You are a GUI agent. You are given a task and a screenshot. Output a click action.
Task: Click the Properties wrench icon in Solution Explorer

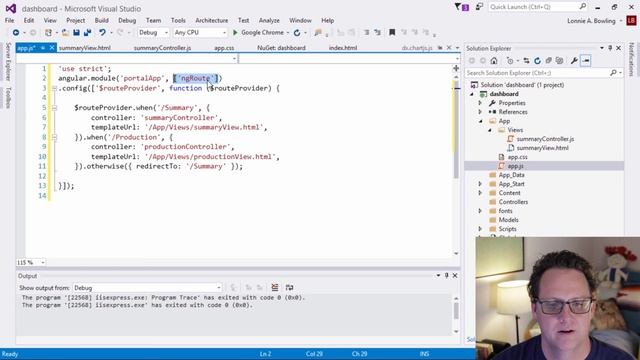pyautogui.click(x=574, y=61)
